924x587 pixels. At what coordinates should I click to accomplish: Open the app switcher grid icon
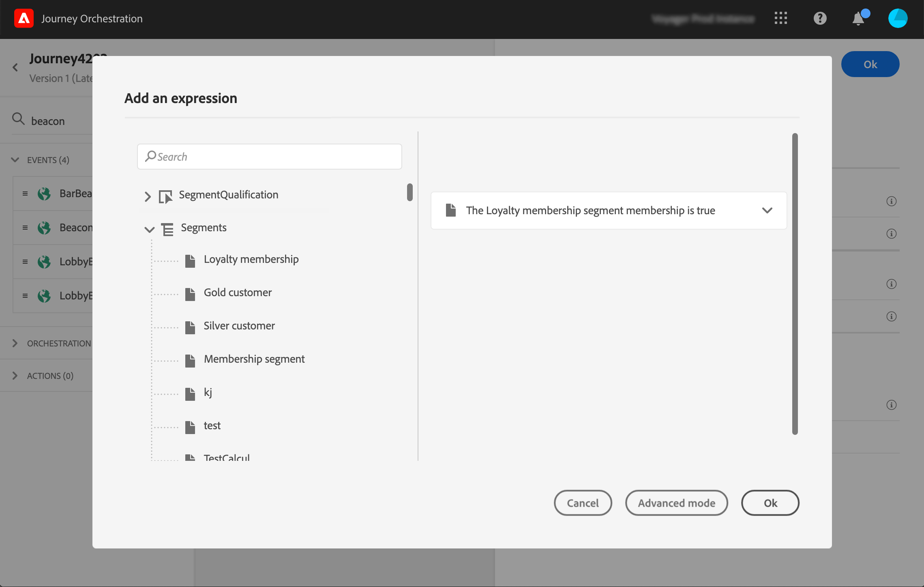780,18
